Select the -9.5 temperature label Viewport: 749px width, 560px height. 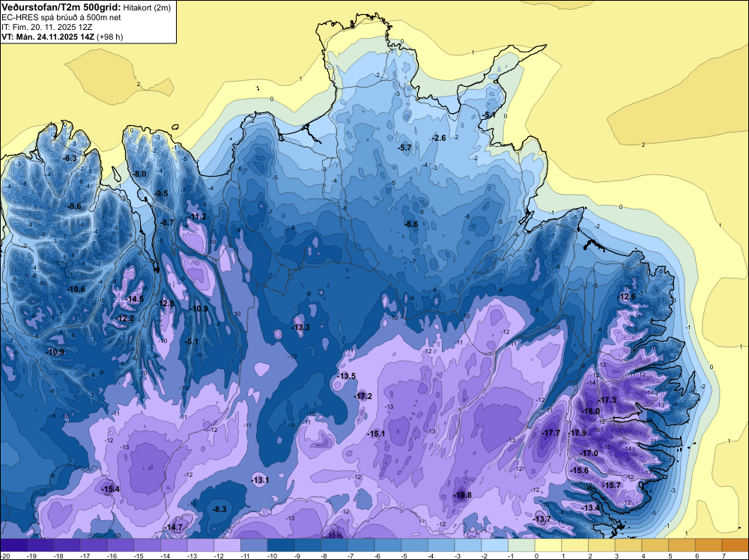tap(162, 193)
